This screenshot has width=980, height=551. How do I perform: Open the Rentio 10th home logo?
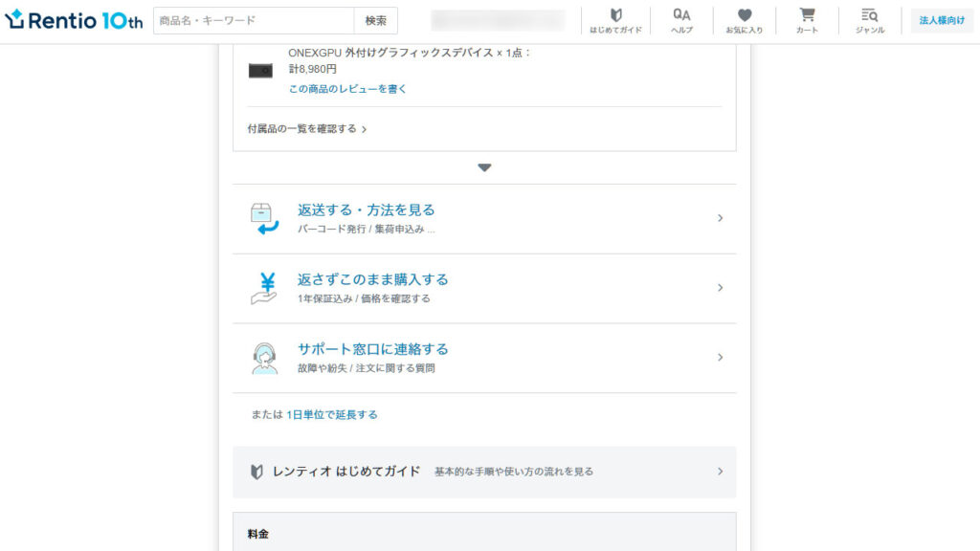click(74, 20)
